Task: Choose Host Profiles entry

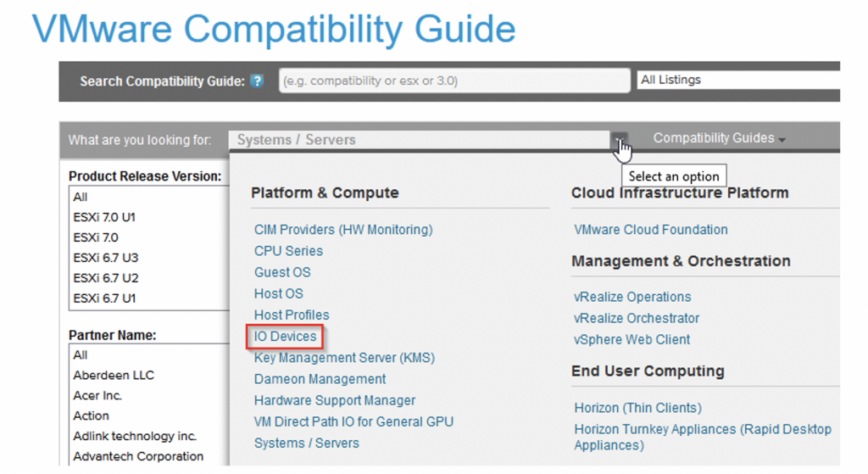Action: pos(292,315)
